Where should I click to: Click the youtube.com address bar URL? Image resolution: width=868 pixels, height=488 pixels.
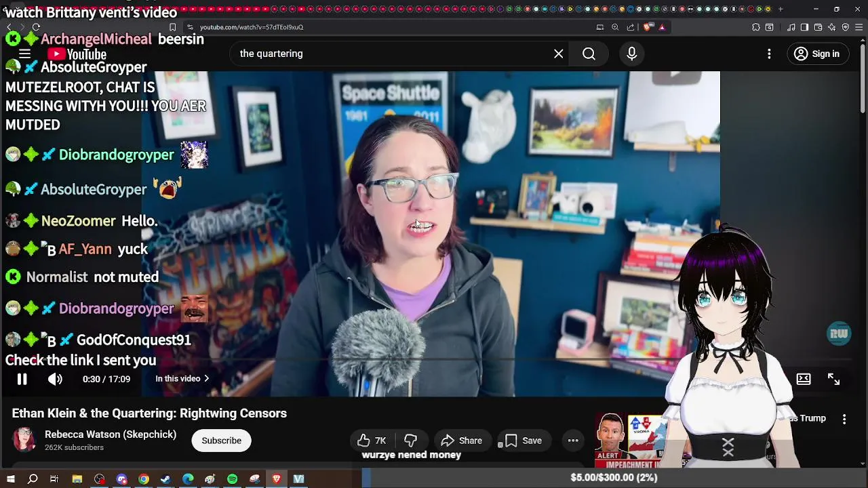click(x=252, y=27)
